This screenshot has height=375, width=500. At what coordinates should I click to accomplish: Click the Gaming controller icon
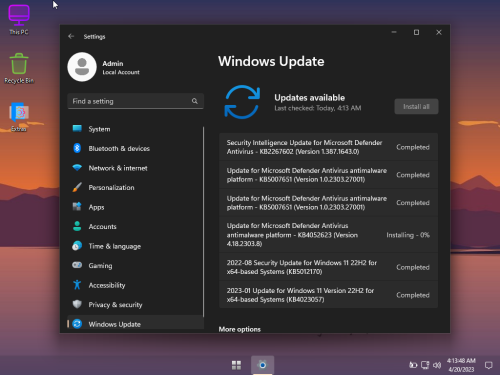77,265
